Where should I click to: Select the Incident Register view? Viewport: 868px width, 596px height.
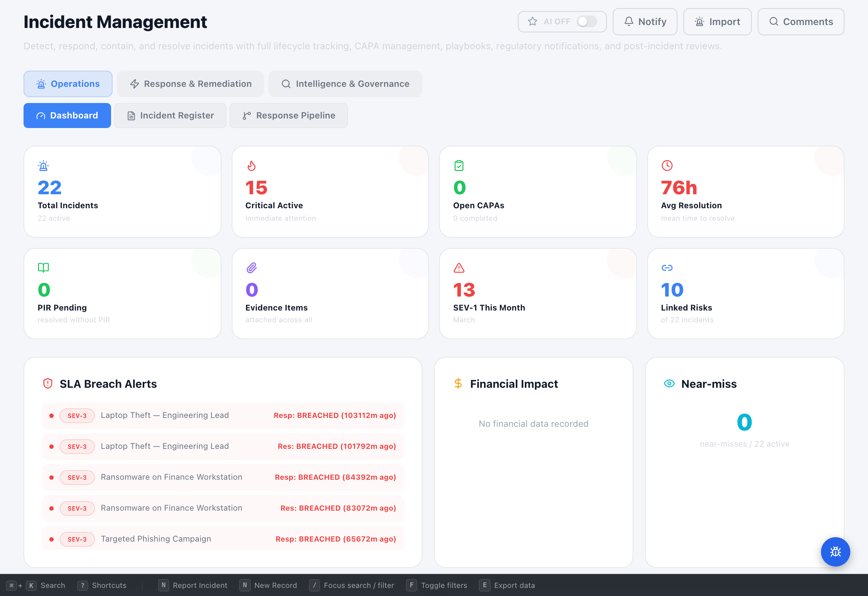[x=170, y=116]
